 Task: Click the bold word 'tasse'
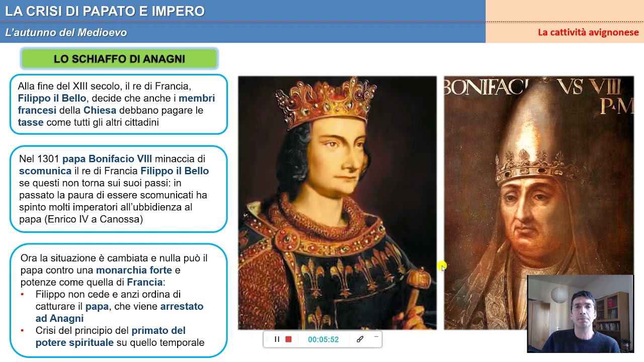point(31,122)
